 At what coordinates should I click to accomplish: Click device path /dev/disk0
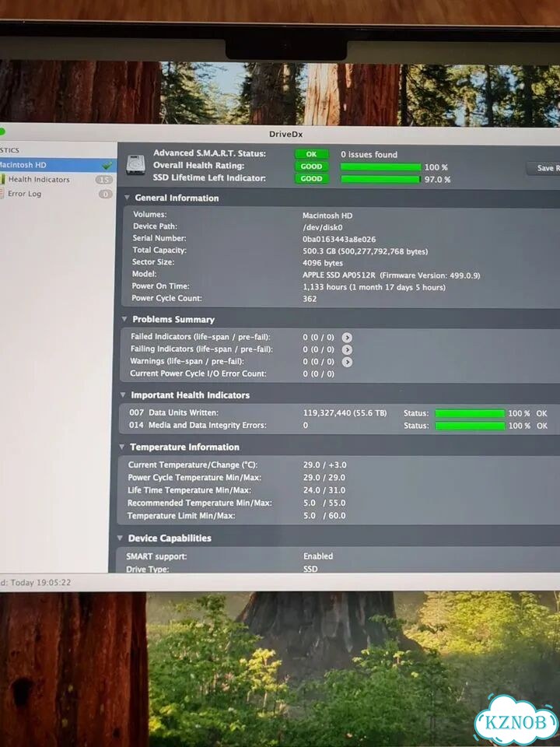[x=322, y=227]
